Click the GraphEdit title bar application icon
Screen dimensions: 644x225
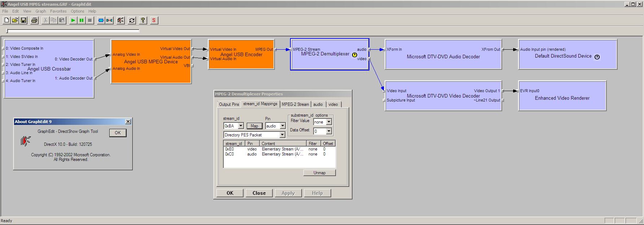(x=4, y=4)
